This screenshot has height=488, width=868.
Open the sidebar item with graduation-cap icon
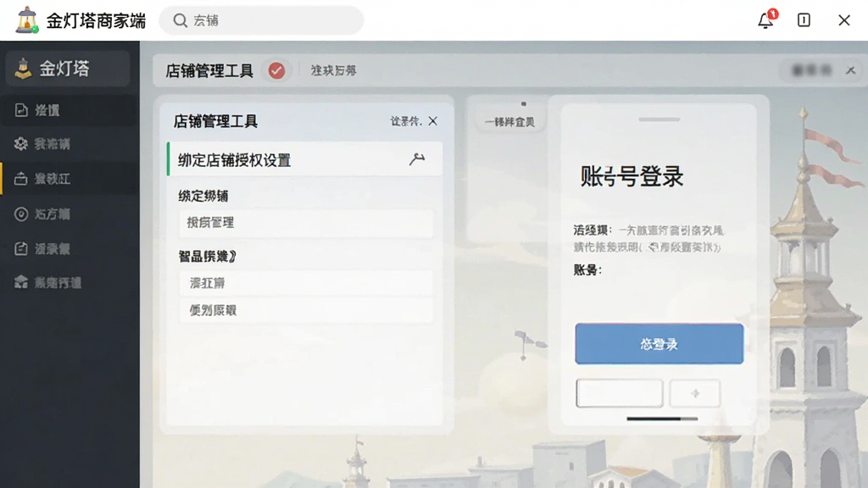click(x=68, y=283)
